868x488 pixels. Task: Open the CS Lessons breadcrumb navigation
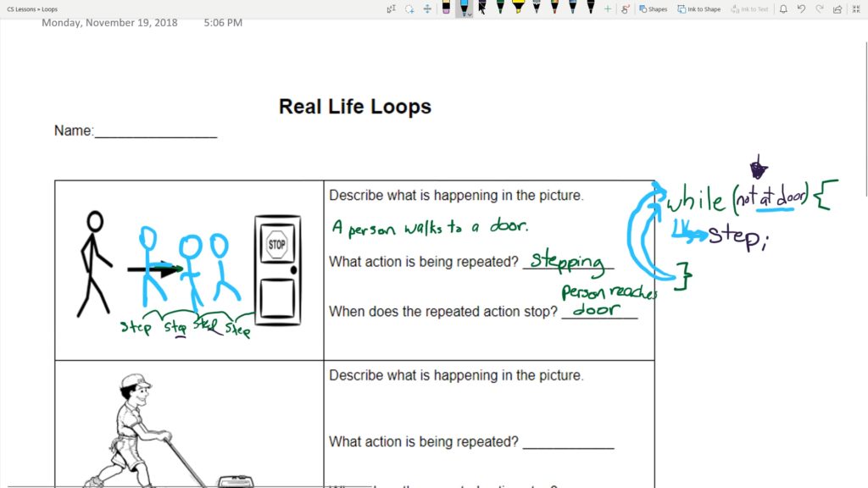coord(15,8)
